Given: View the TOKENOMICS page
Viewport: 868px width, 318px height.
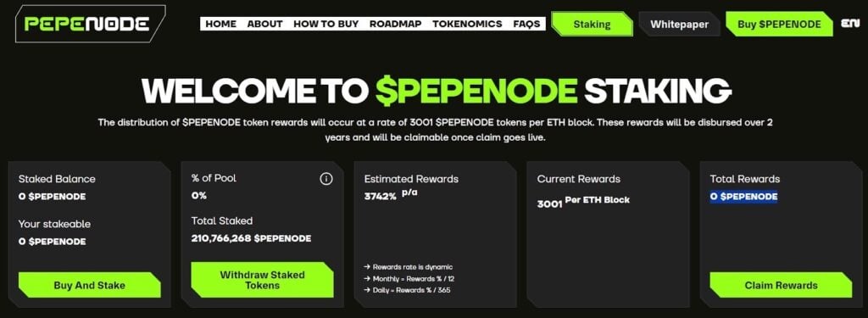Looking at the screenshot, I should point(467,24).
